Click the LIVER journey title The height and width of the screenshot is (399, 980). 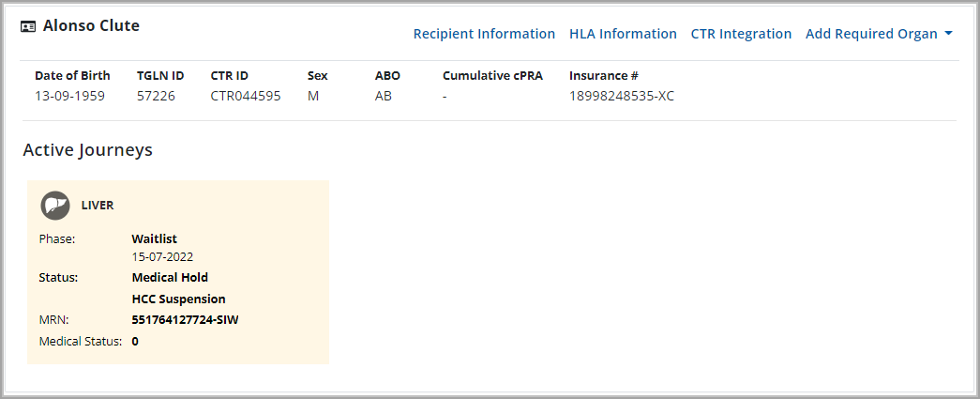pos(98,205)
